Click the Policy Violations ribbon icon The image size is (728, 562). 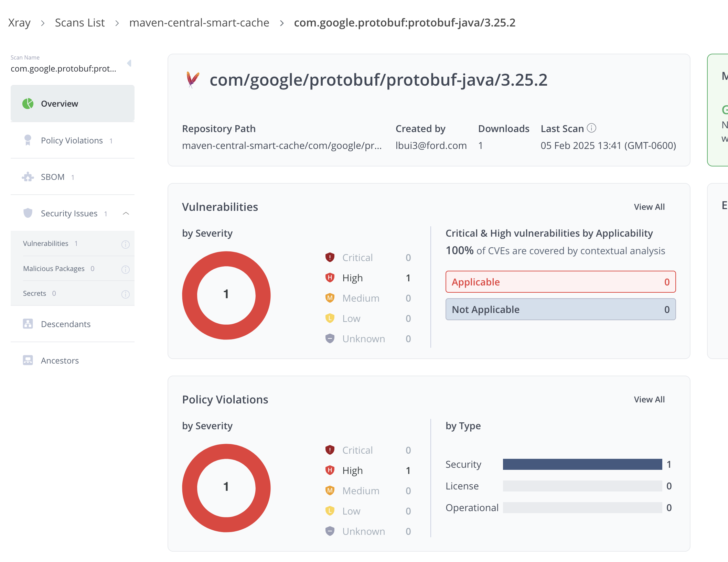[x=28, y=140]
